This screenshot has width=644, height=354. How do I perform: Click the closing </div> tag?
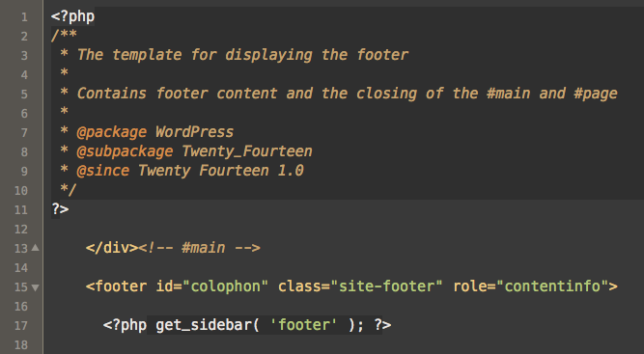point(112,248)
